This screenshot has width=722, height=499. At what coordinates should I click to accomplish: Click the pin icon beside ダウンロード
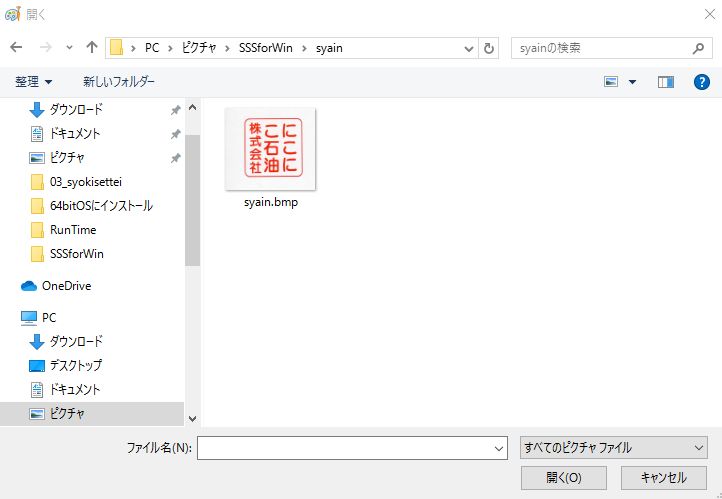(175, 110)
